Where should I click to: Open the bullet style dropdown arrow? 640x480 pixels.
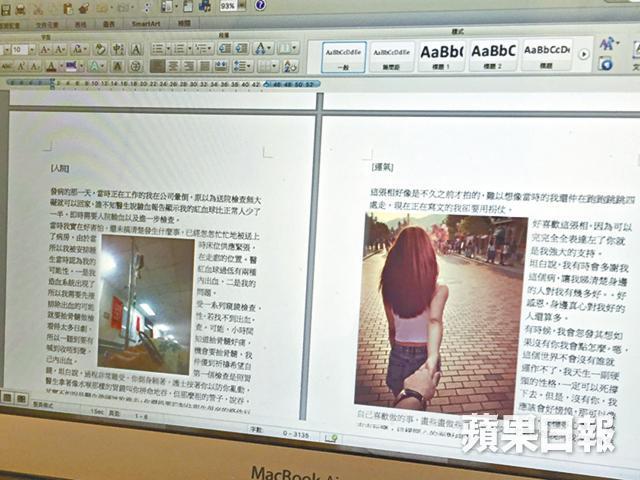pyautogui.click(x=168, y=49)
